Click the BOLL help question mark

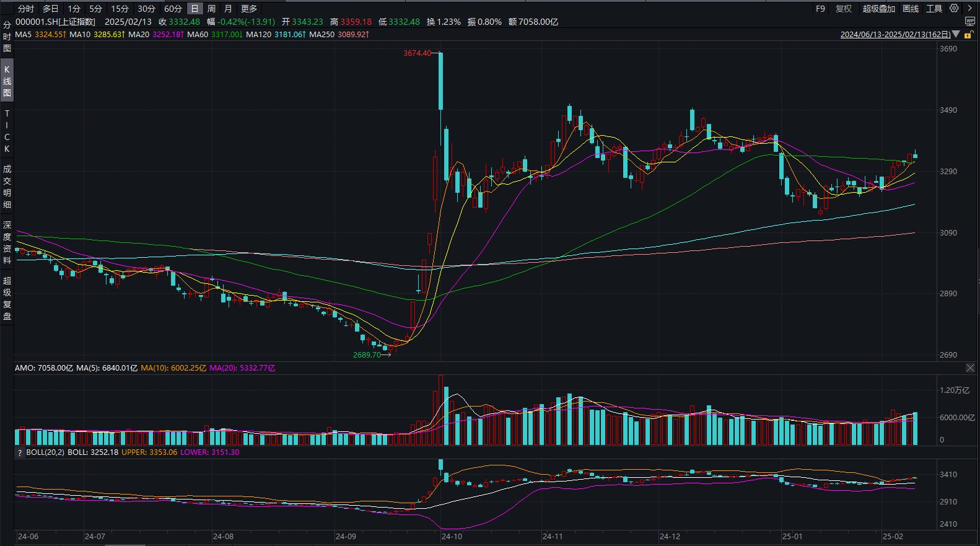tap(20, 452)
